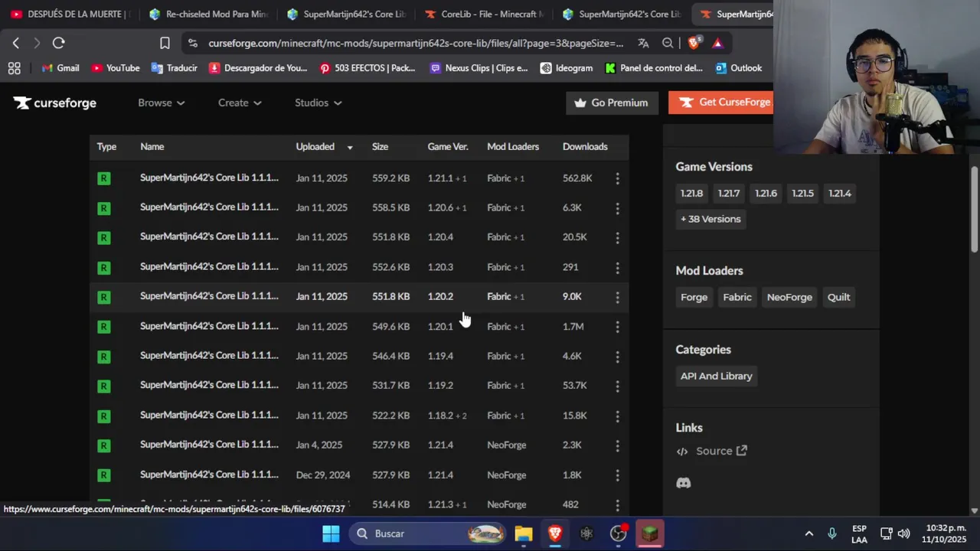
Task: Open the Discord link icon
Action: (x=684, y=483)
